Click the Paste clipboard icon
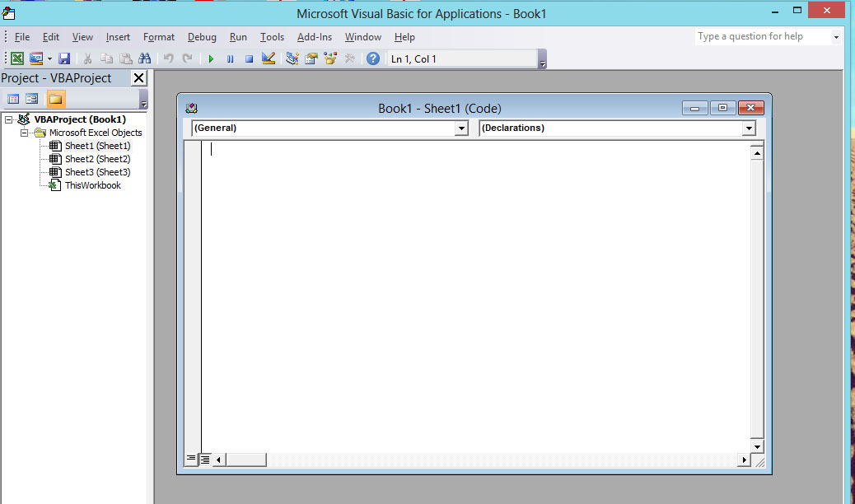855x504 pixels. pos(125,59)
